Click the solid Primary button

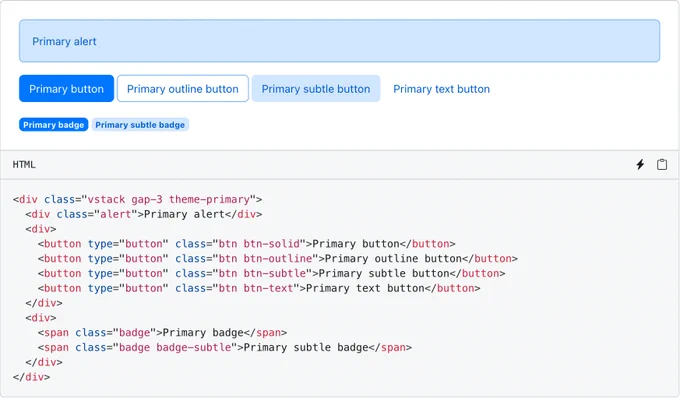tap(66, 88)
